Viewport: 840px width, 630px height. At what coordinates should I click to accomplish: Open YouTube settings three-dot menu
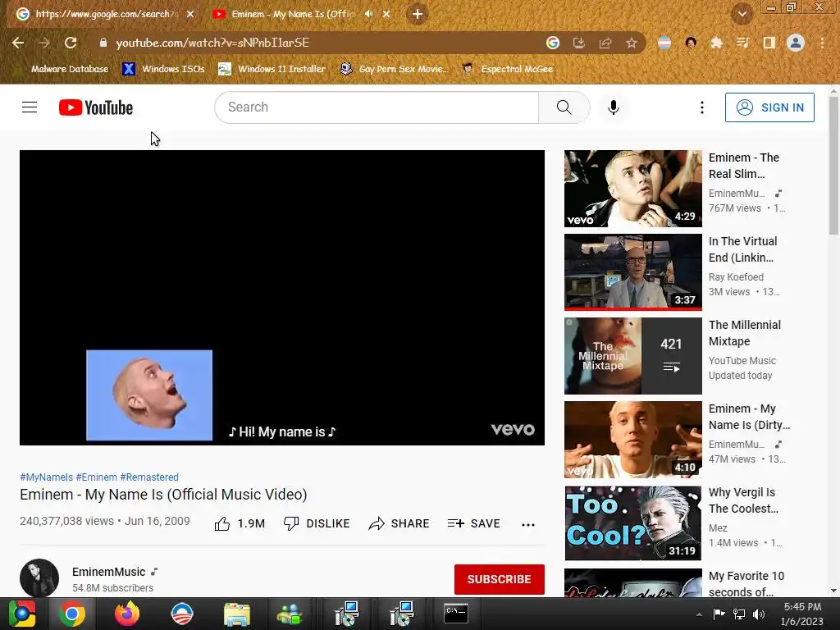point(702,107)
